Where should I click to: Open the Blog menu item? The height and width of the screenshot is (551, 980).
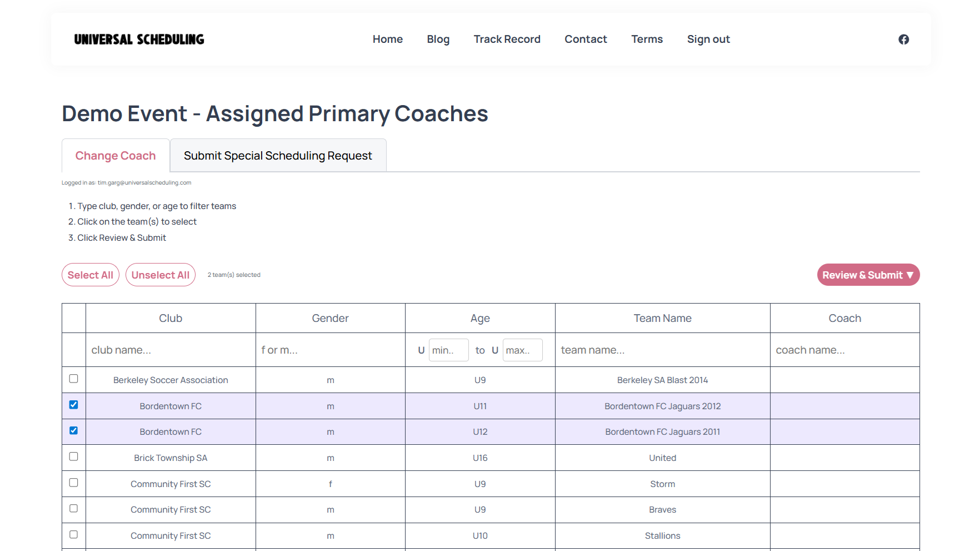pyautogui.click(x=438, y=39)
